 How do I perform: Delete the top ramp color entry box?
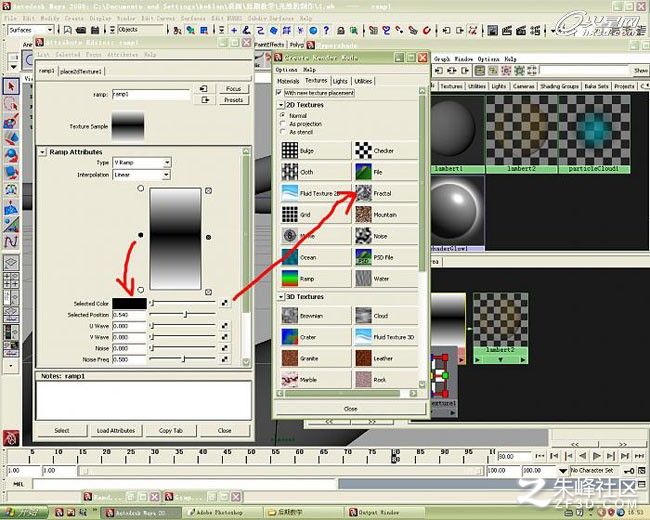(209, 191)
